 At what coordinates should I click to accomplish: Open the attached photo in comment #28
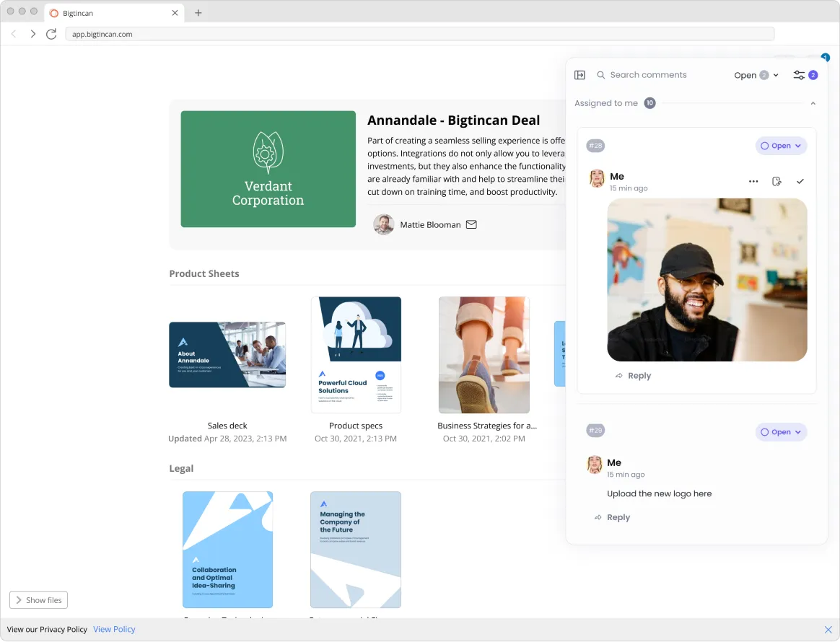pos(706,279)
